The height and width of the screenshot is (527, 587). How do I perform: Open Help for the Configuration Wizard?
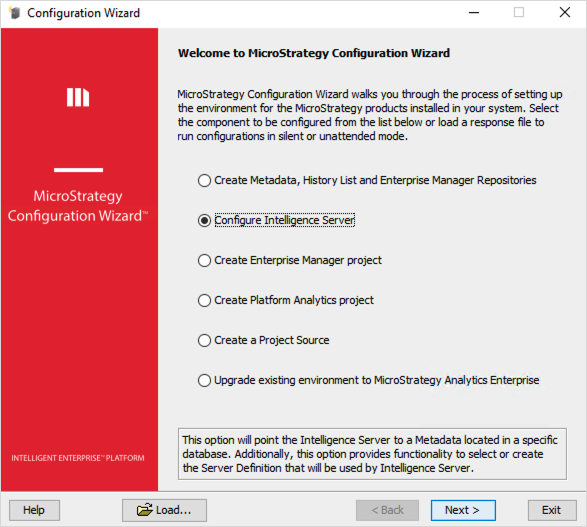pyautogui.click(x=34, y=510)
